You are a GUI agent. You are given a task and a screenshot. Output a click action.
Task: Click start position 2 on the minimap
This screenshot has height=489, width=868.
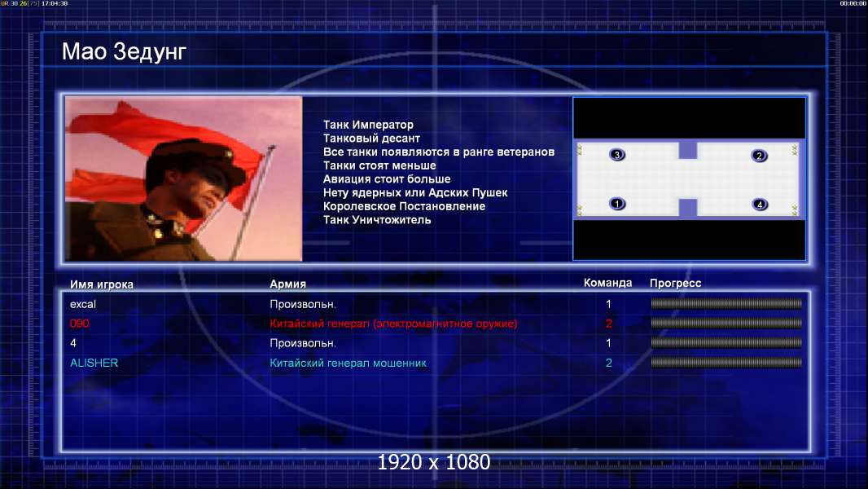(759, 156)
